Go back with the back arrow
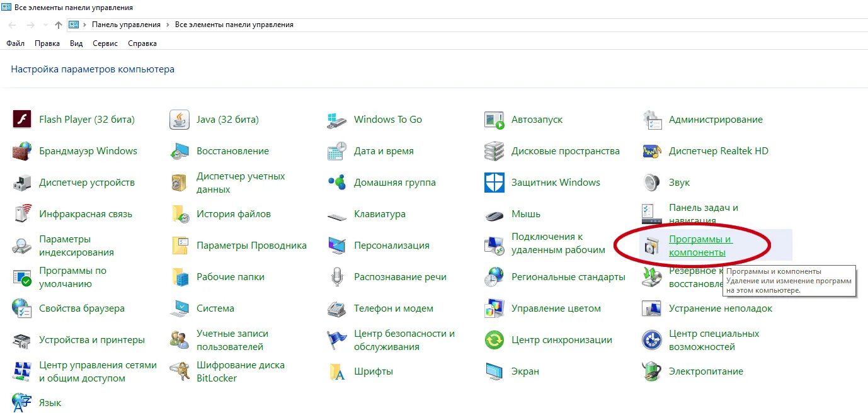Viewport: 868px width, 418px height. (12, 25)
